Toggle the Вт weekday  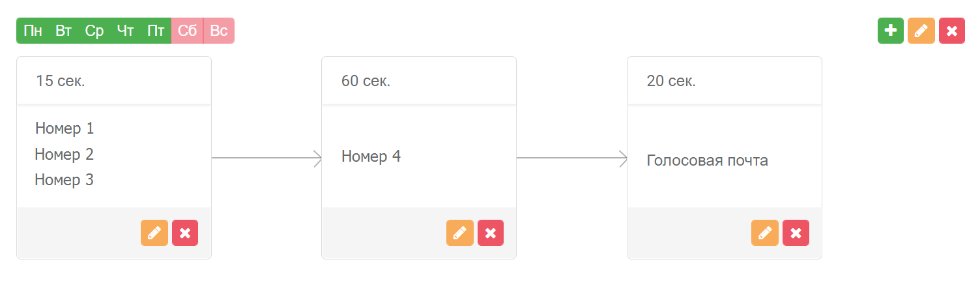pyautogui.click(x=63, y=31)
